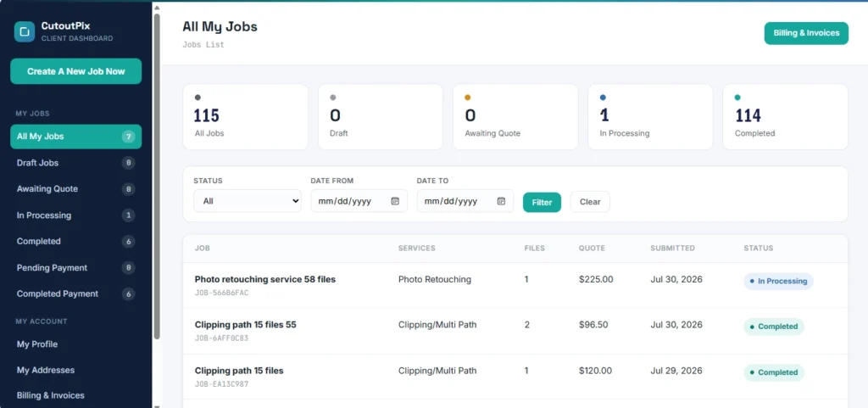Click job ID JOB-566B6FAC
The width and height of the screenshot is (868, 408).
(x=221, y=293)
